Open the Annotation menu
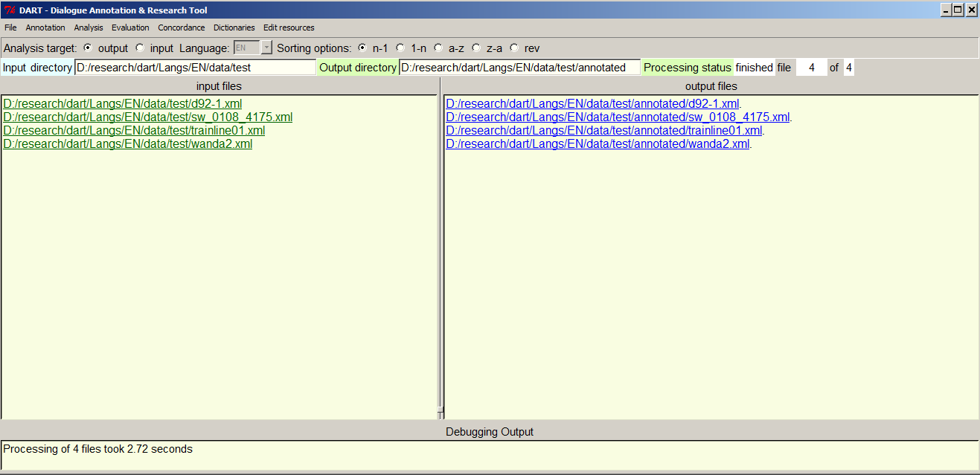This screenshot has height=475, width=980. [45, 28]
